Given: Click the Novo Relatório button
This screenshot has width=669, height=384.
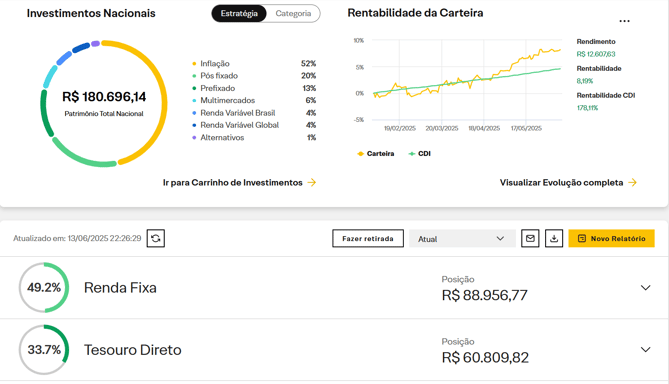Looking at the screenshot, I should (x=611, y=239).
